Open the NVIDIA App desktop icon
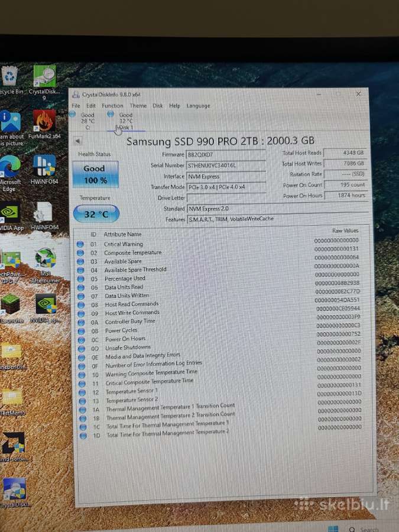This screenshot has height=532, width=399. tap(10, 216)
